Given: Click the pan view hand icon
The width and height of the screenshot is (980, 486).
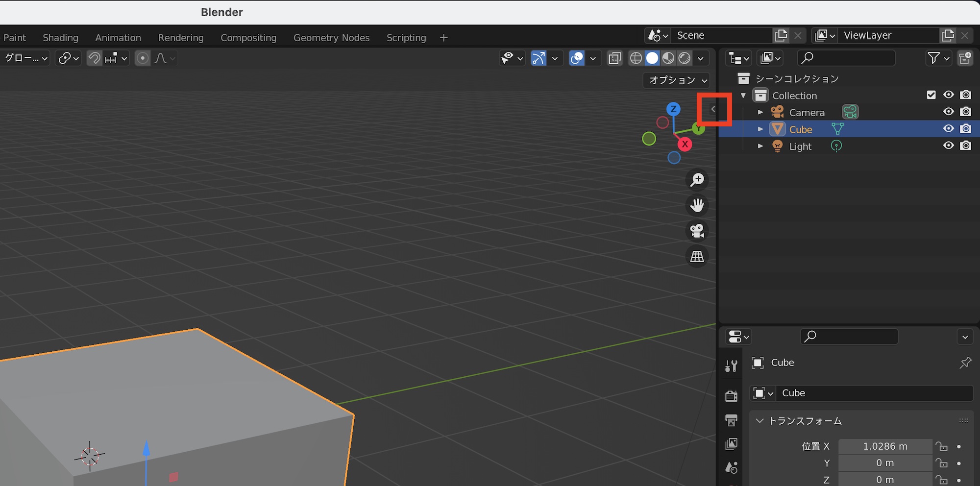Looking at the screenshot, I should coord(697,205).
